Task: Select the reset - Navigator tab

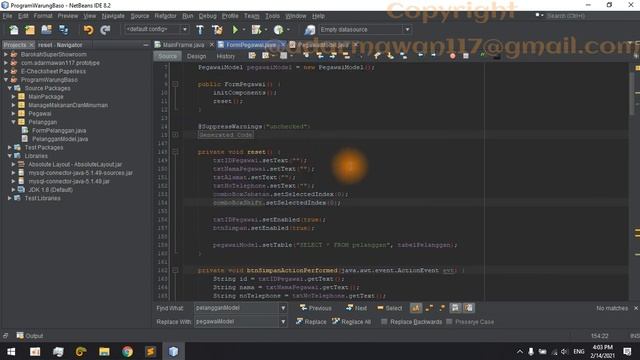Action: pos(60,45)
